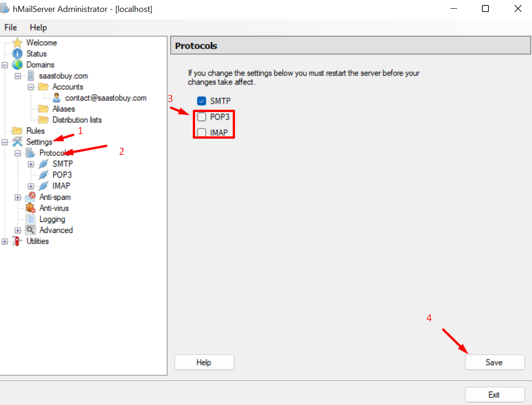Open the Logging icon

(30, 219)
